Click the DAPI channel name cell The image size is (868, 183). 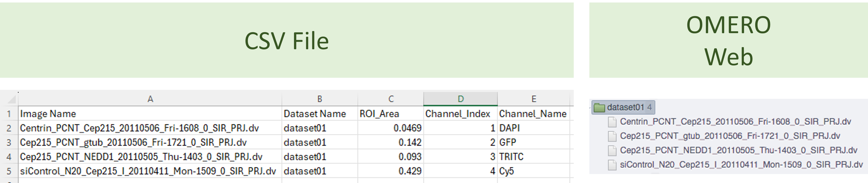(533, 128)
